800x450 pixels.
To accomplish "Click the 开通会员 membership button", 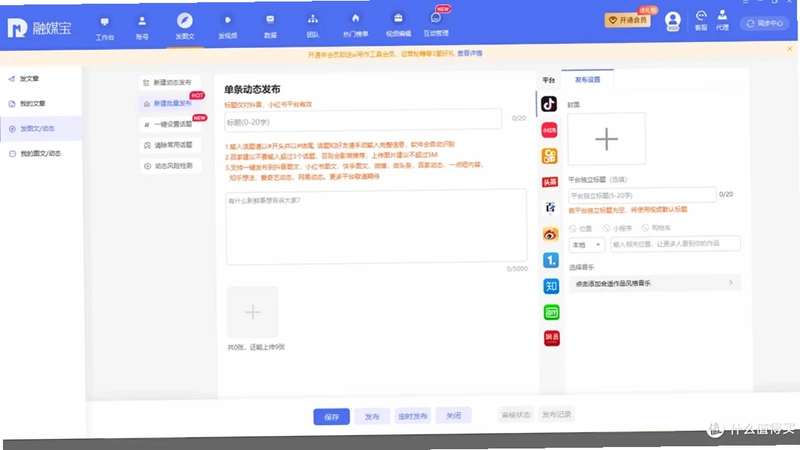I will pyautogui.click(x=628, y=20).
